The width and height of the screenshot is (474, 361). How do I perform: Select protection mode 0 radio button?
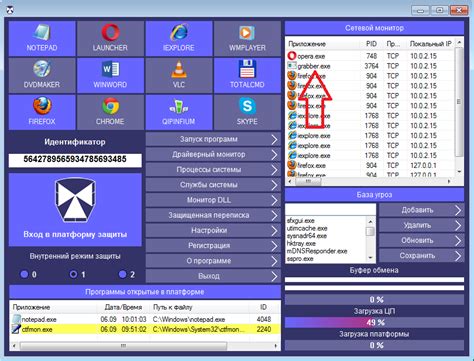pyautogui.click(x=24, y=274)
